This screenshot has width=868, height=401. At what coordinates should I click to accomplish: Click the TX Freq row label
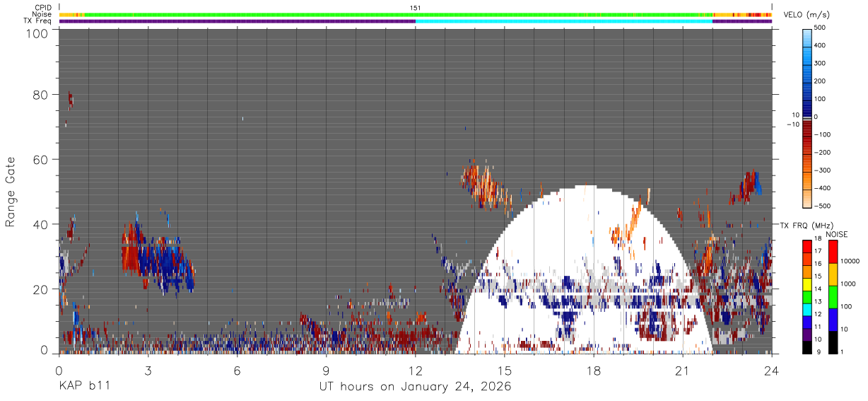click(37, 21)
